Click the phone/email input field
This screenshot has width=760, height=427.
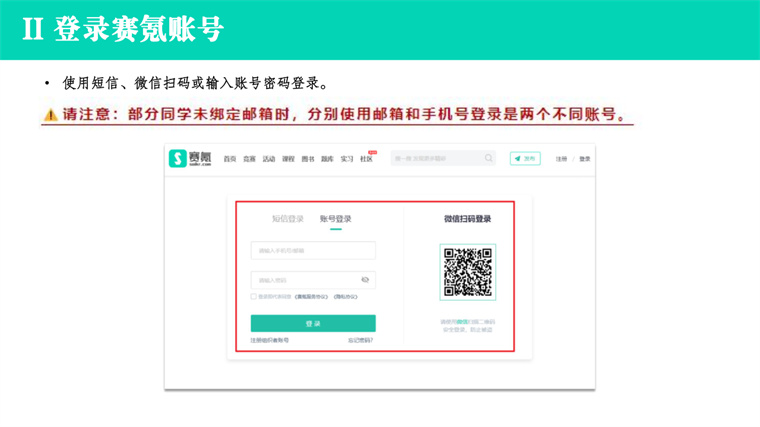pos(313,250)
